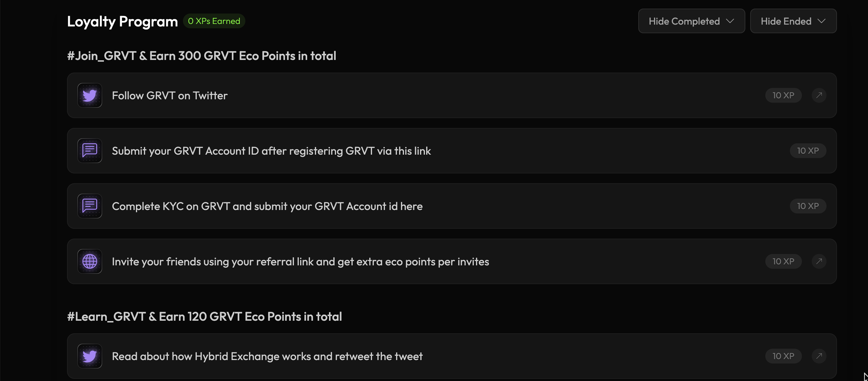The image size is (868, 381).
Task: Open the Hide Completed dropdown
Action: (x=691, y=21)
